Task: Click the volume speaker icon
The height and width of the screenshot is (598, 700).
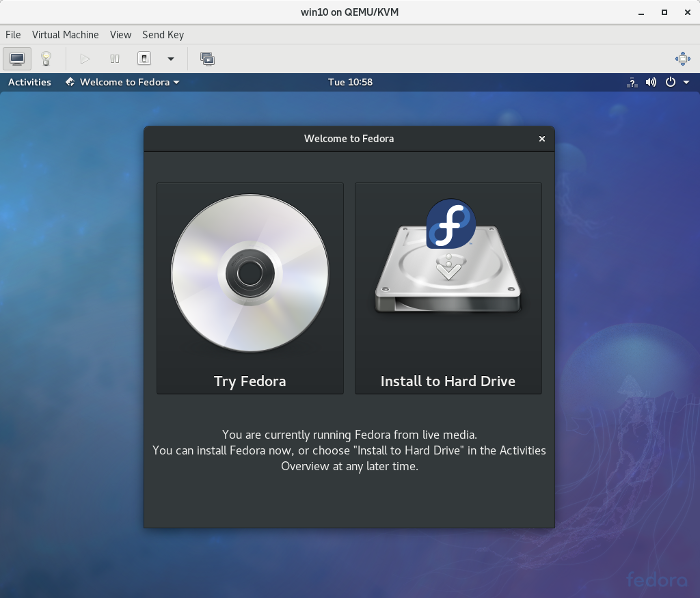Action: (x=651, y=82)
